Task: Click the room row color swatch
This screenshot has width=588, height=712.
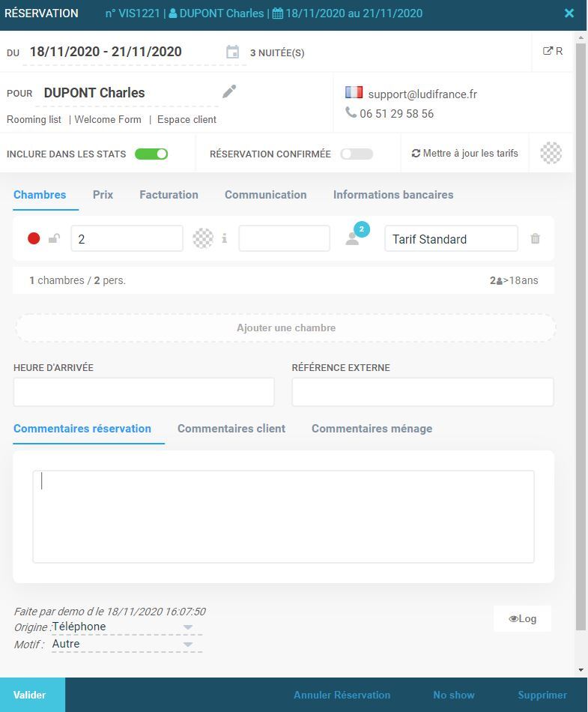Action: pos(203,238)
